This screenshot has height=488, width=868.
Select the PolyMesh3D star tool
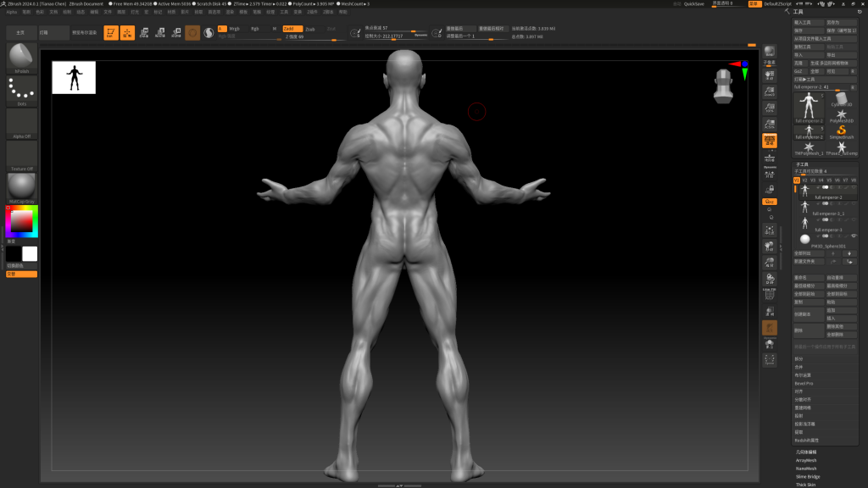click(x=842, y=116)
